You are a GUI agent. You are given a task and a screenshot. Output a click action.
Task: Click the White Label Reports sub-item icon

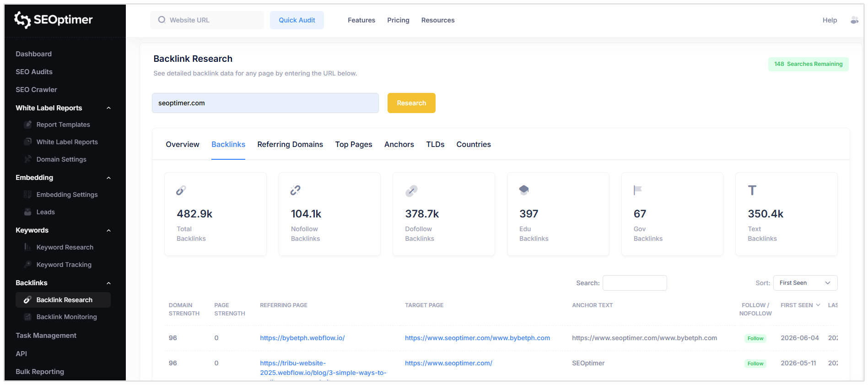[28, 142]
